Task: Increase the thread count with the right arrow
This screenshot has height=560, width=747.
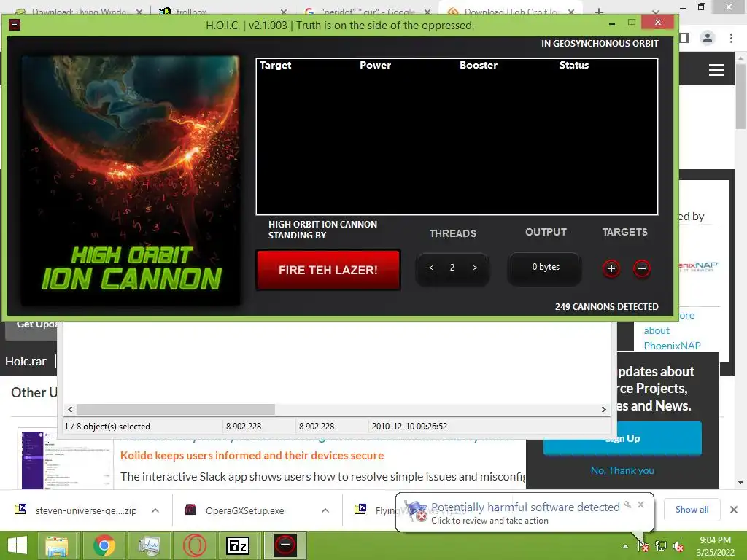Action: pos(475,268)
